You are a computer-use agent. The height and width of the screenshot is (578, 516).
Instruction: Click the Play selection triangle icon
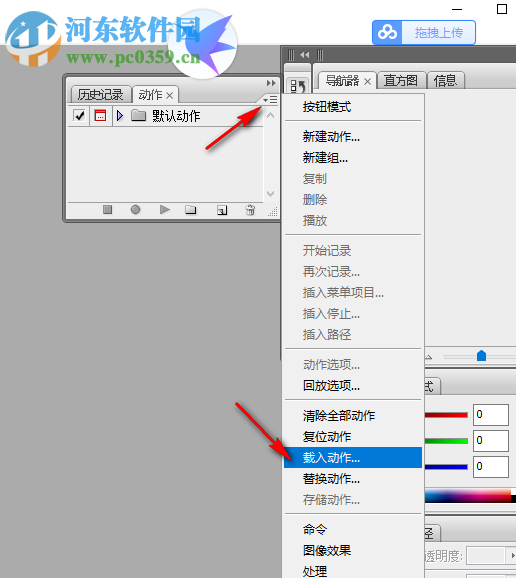pyautogui.click(x=165, y=210)
